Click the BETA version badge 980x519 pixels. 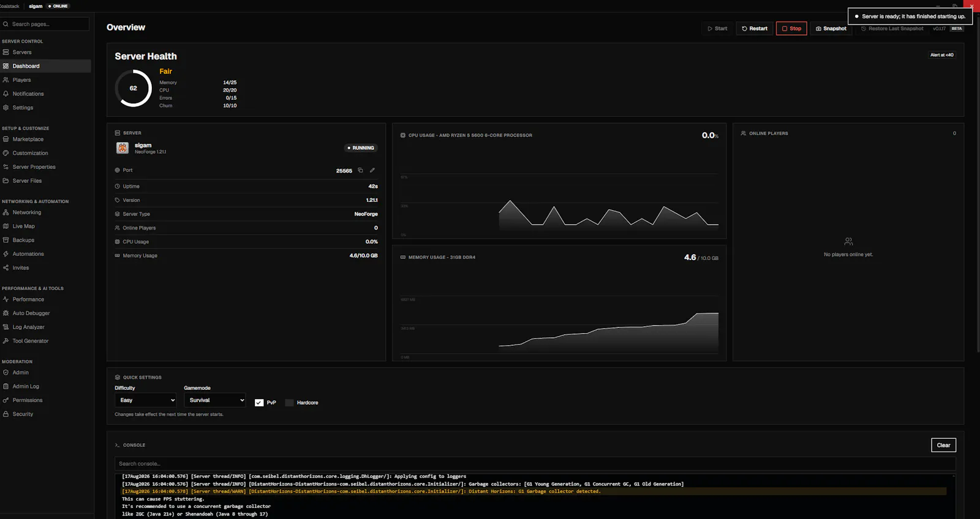957,28
